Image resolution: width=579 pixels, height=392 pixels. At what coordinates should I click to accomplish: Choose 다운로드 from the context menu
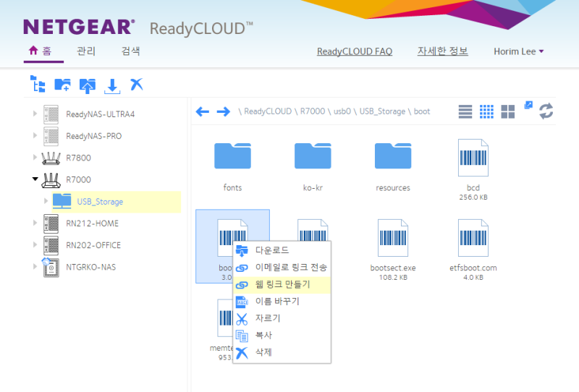[282, 250]
